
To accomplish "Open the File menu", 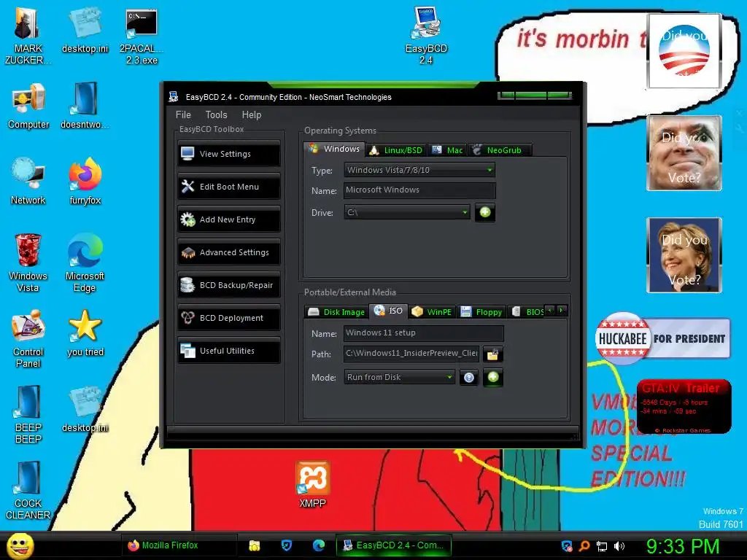I will (183, 114).
